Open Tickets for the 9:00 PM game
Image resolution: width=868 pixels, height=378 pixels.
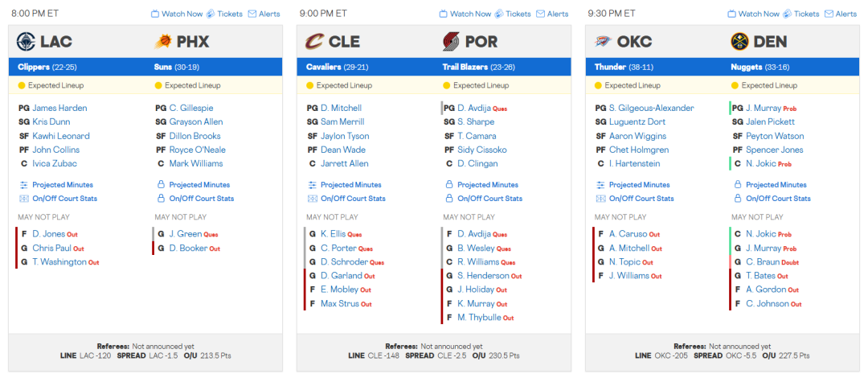pyautogui.click(x=513, y=14)
